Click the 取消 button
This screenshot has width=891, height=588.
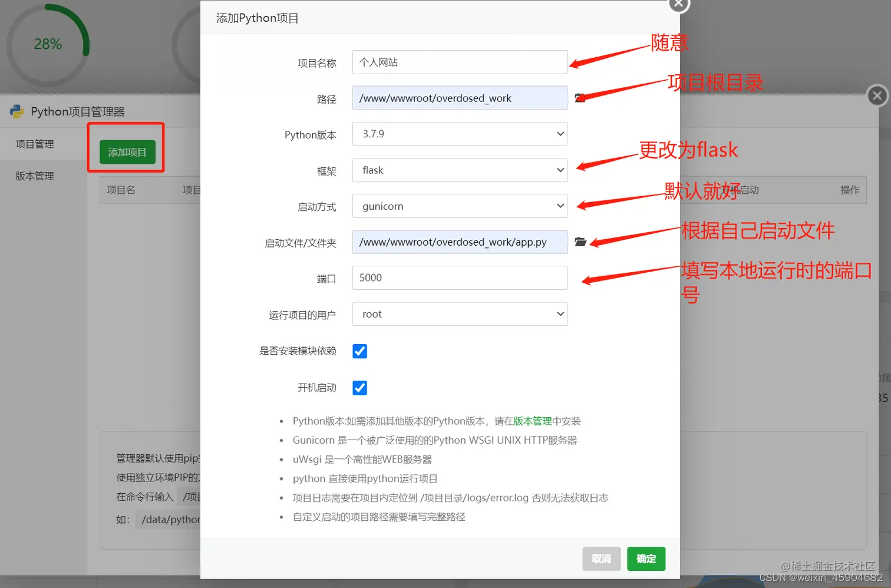click(601, 559)
